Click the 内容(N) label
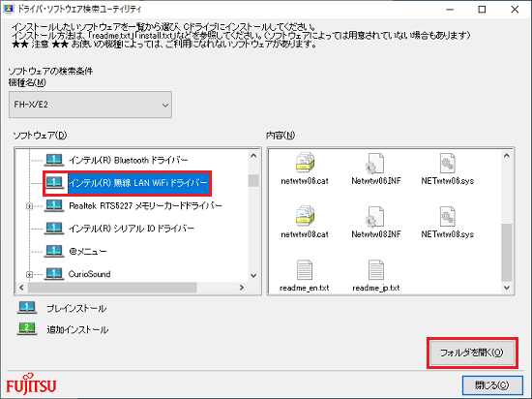 pos(281,136)
